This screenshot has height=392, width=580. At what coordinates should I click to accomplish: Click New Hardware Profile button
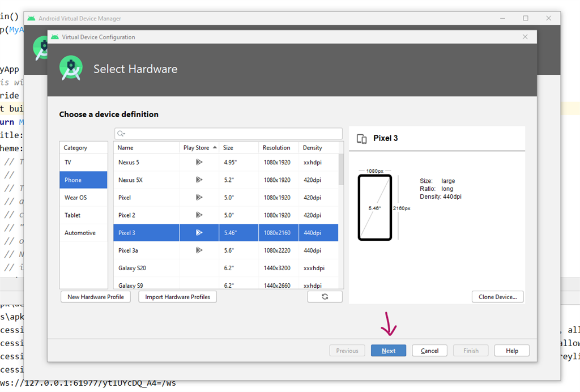click(96, 297)
